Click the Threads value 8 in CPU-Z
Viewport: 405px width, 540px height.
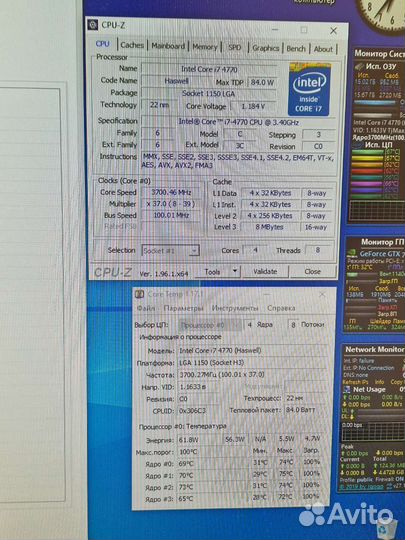[x=318, y=250]
